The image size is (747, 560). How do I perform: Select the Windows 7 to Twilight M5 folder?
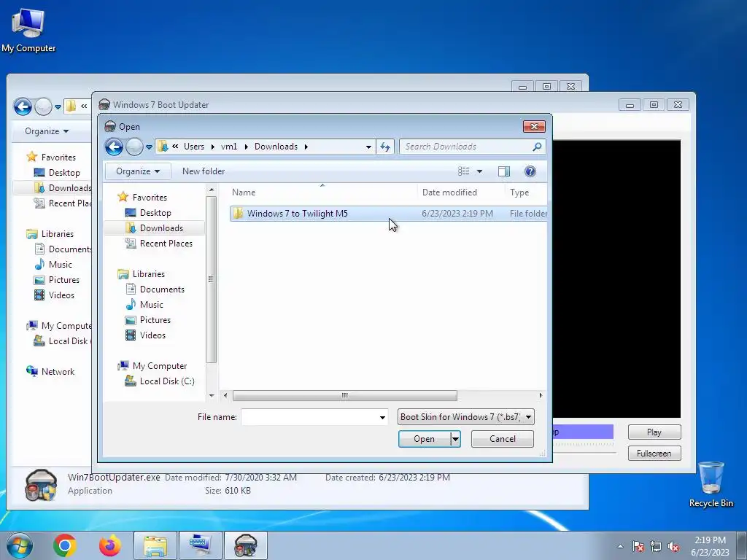[x=388, y=214]
